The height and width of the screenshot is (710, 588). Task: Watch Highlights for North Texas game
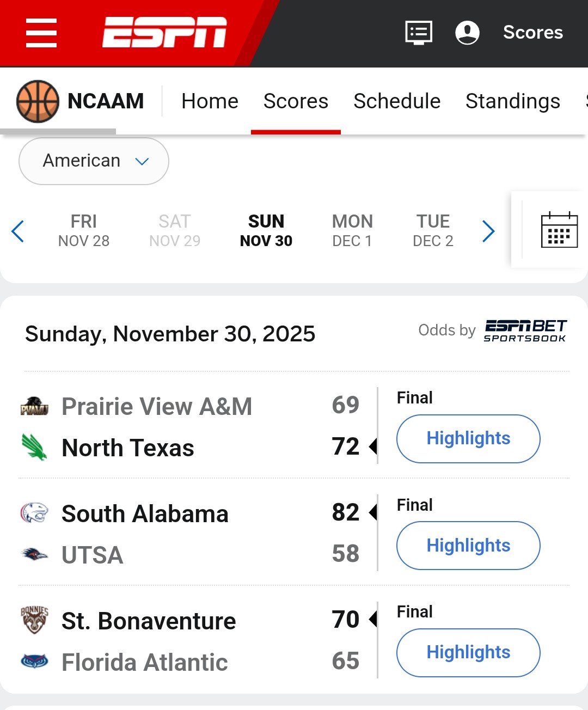[x=468, y=439]
